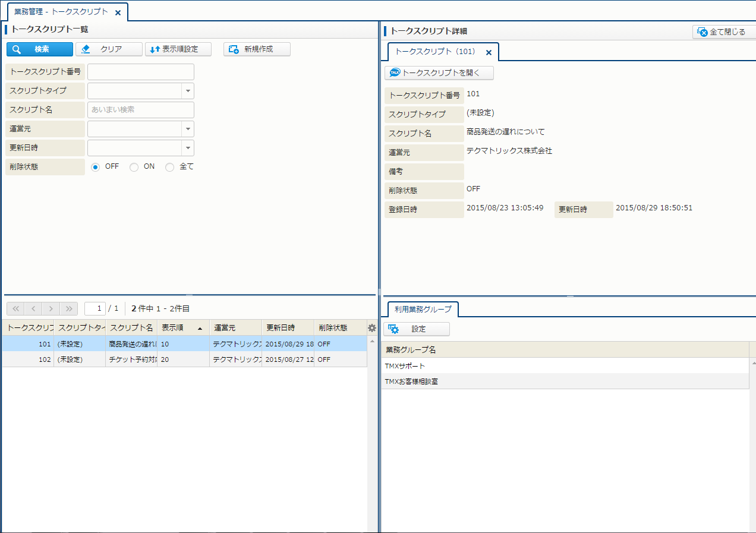The width and height of the screenshot is (756, 533).
Task: Switch to the 利用業務グループ tab
Action: coord(423,309)
